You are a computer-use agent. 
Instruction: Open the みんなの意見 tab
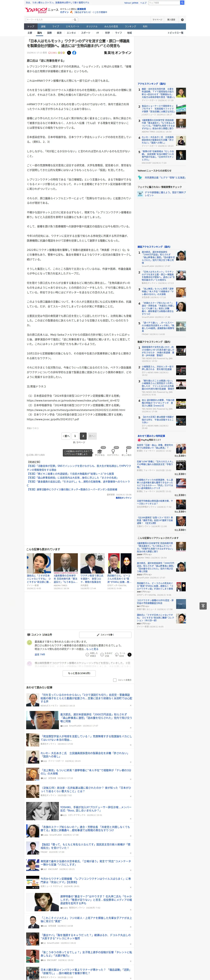pos(111,27)
